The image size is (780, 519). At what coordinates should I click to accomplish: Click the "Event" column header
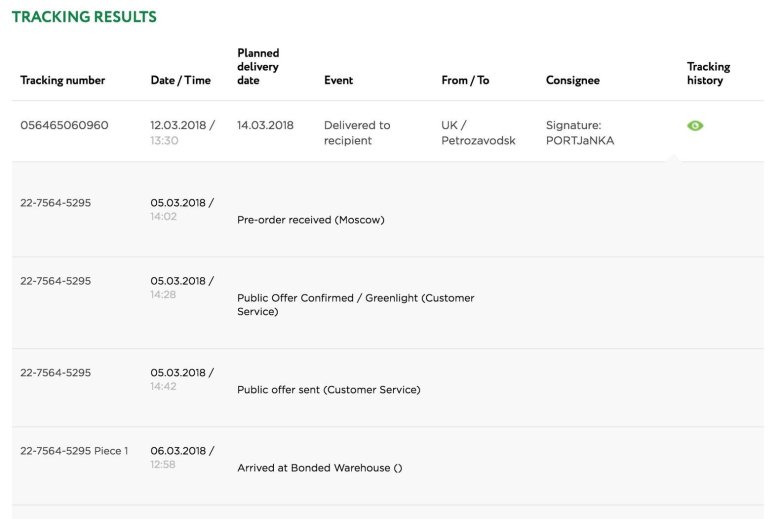click(x=338, y=80)
